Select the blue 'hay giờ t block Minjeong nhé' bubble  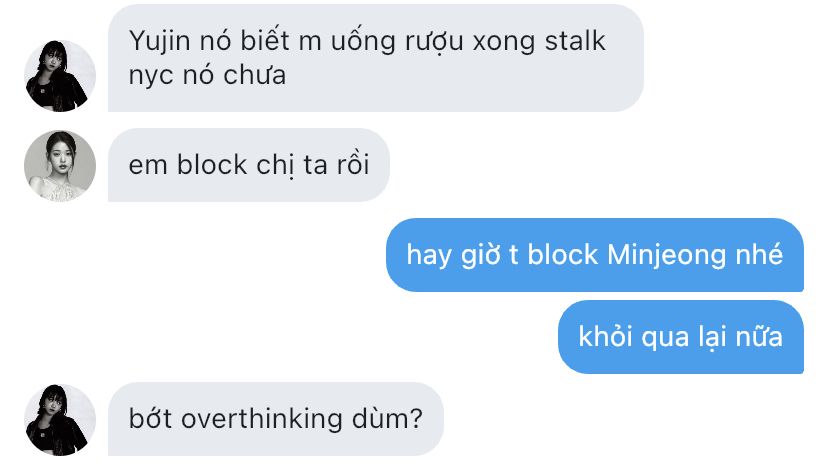pyautogui.click(x=595, y=255)
